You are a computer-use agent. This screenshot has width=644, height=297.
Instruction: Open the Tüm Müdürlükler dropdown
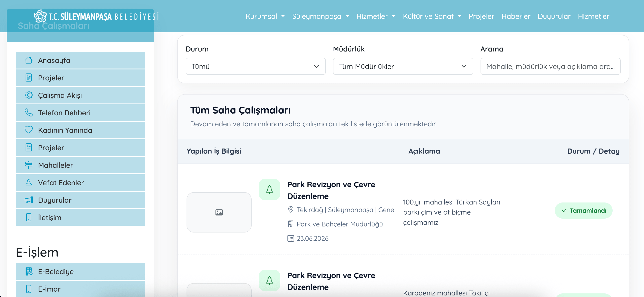(403, 67)
